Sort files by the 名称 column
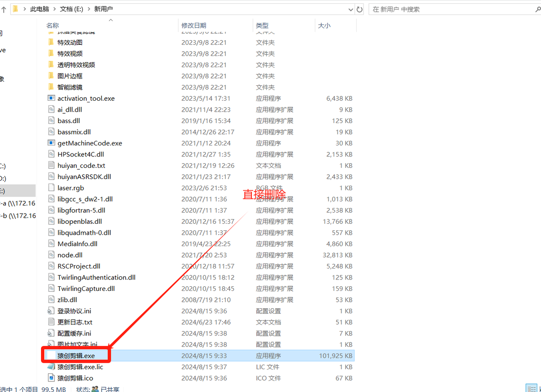Viewport: 541px width, 392px height. pyautogui.click(x=52, y=25)
